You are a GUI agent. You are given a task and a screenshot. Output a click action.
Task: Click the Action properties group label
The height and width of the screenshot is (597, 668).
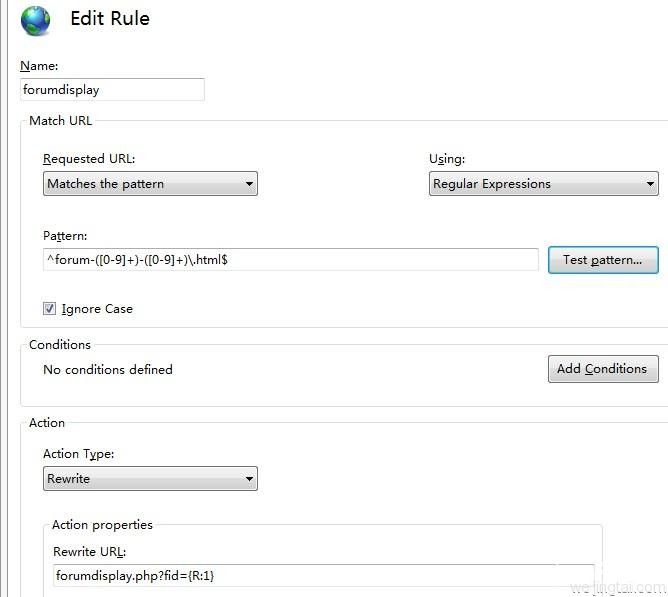(102, 525)
